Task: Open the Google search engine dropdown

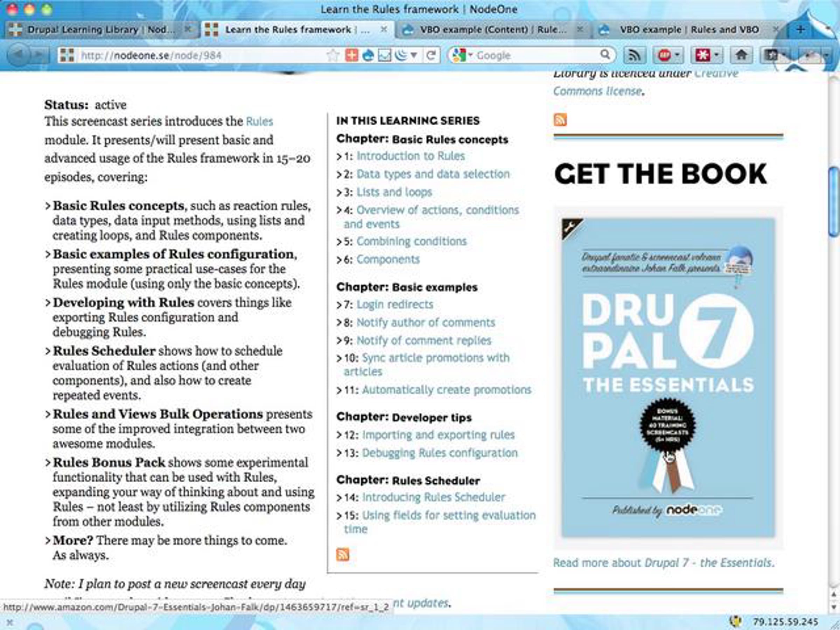Action: tap(470, 55)
